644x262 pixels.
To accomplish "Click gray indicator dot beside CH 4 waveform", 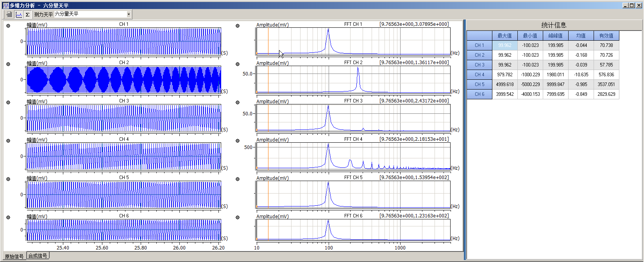I will tap(8, 141).
